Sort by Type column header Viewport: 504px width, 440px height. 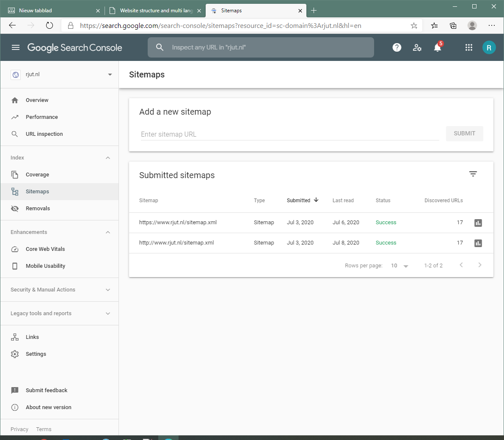(259, 201)
